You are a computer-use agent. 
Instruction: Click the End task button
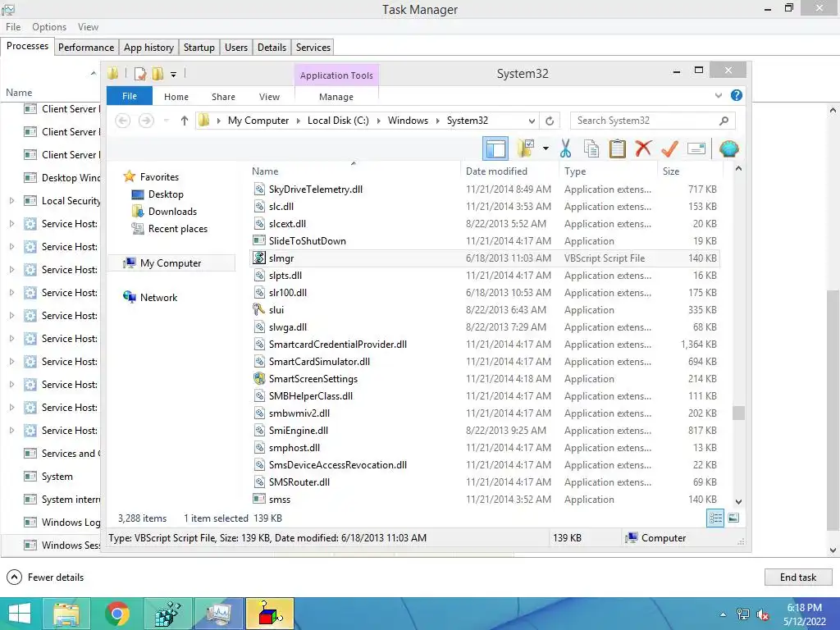(797, 577)
